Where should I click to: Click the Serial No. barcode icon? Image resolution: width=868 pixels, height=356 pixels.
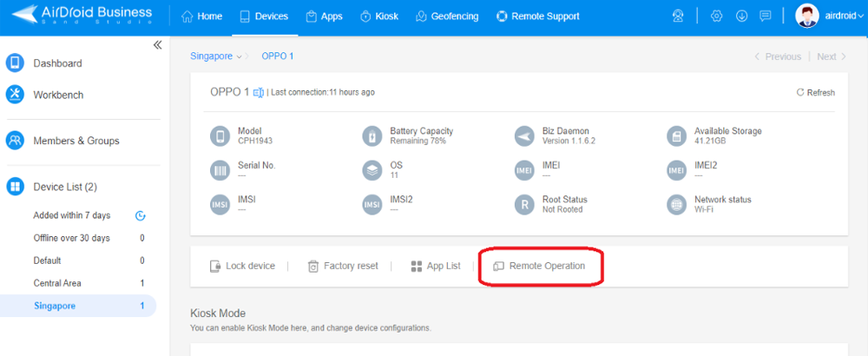pos(220,170)
